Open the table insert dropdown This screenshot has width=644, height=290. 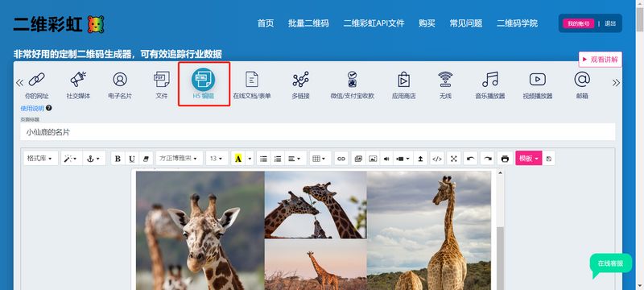tap(320, 158)
